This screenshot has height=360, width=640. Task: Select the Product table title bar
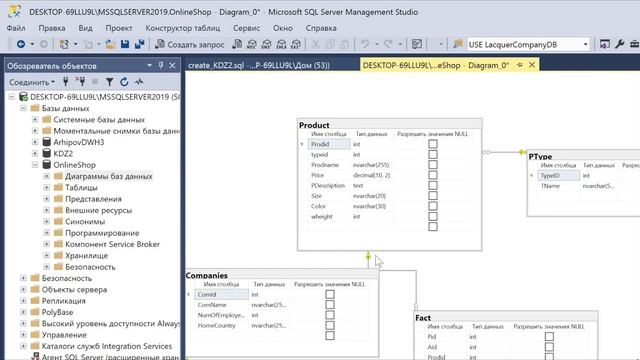(389, 124)
